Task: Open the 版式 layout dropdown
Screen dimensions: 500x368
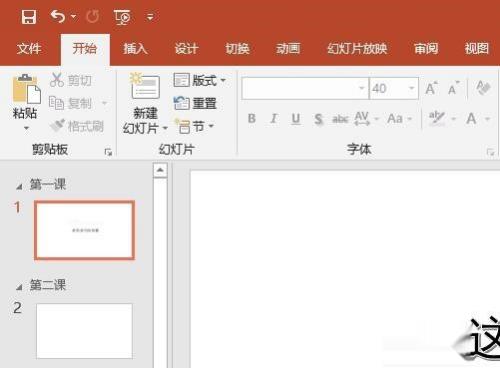Action: coord(200,80)
